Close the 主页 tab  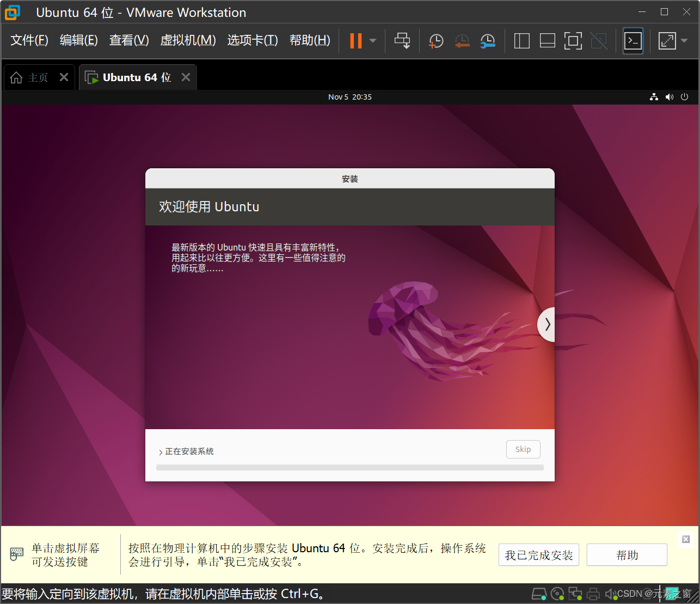(64, 77)
